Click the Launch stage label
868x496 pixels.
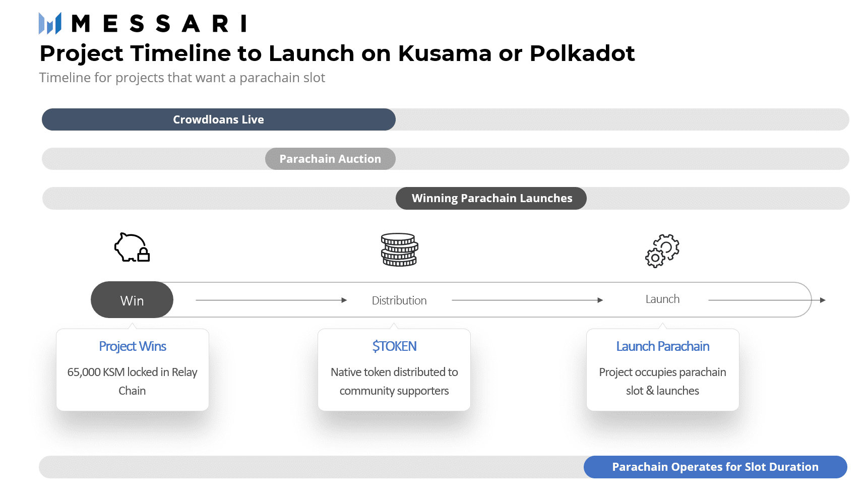tap(662, 299)
